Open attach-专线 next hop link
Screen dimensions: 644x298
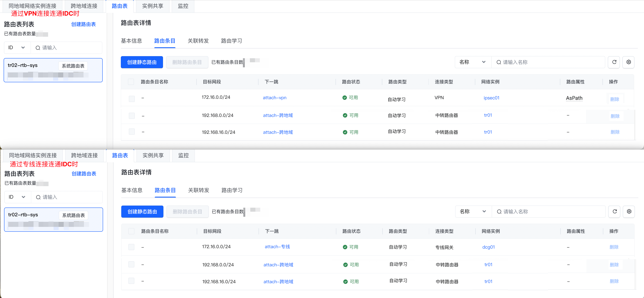click(x=277, y=247)
